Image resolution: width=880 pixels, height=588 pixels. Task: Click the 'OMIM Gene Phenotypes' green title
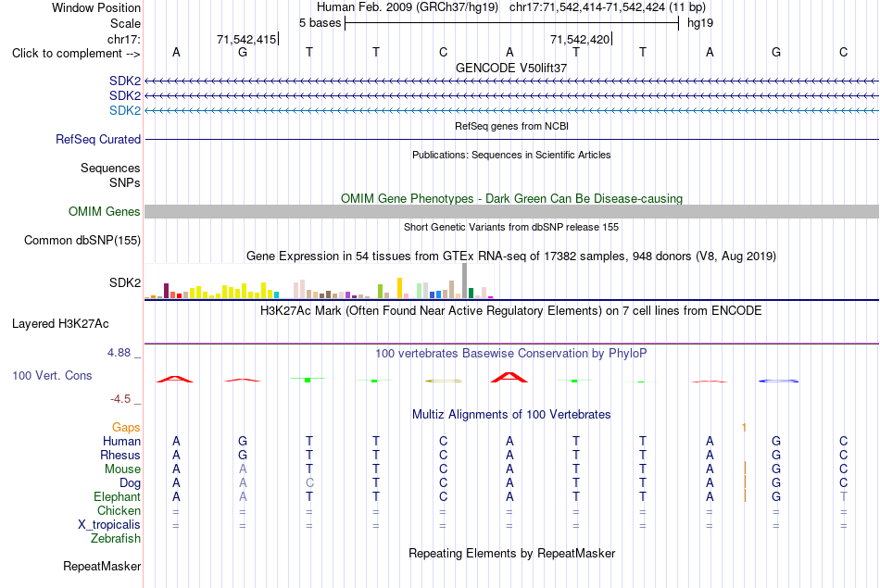[x=512, y=198]
